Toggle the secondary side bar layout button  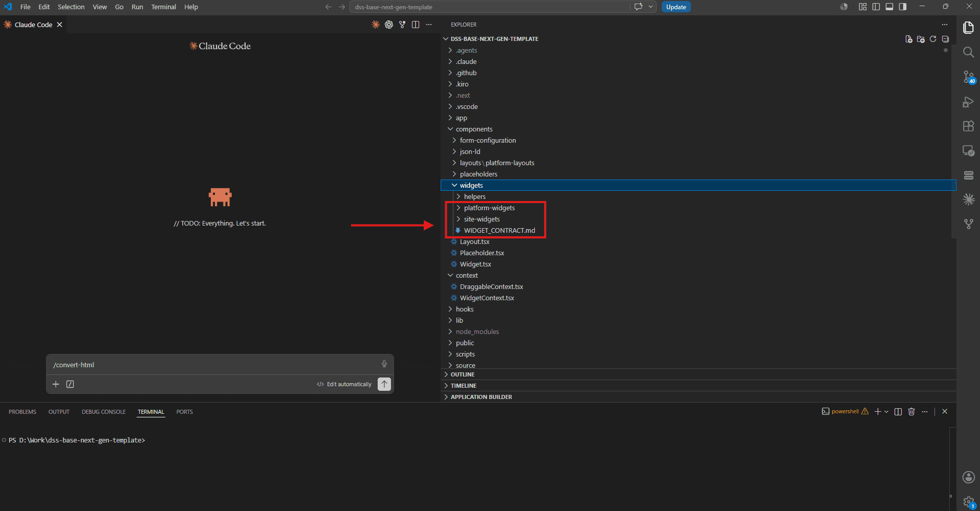point(903,7)
